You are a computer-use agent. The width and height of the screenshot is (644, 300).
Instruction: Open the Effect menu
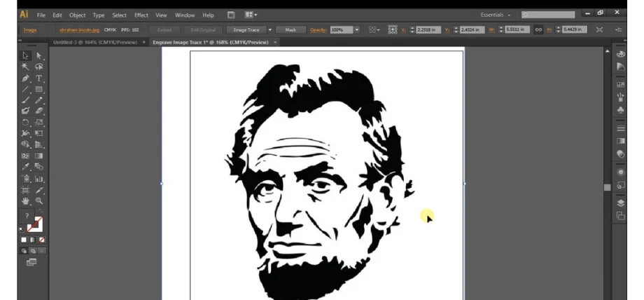point(141,15)
